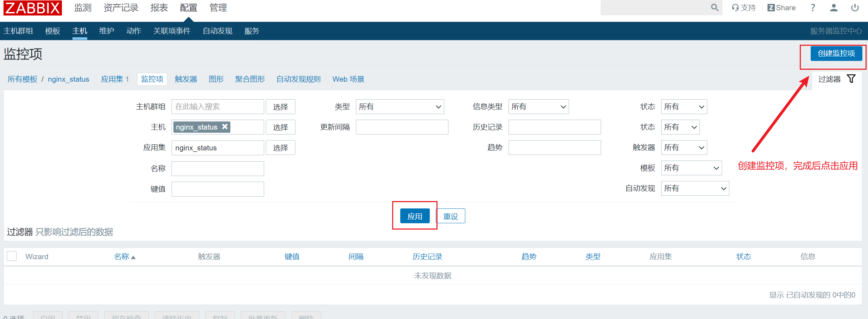Click the 重设 reset button
The width and height of the screenshot is (868, 319).
click(451, 216)
